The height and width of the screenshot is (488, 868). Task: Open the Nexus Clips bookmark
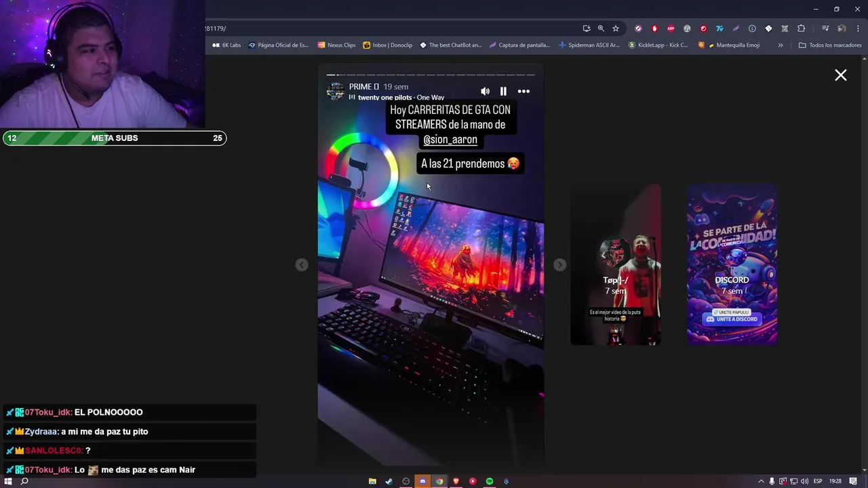tap(336, 45)
